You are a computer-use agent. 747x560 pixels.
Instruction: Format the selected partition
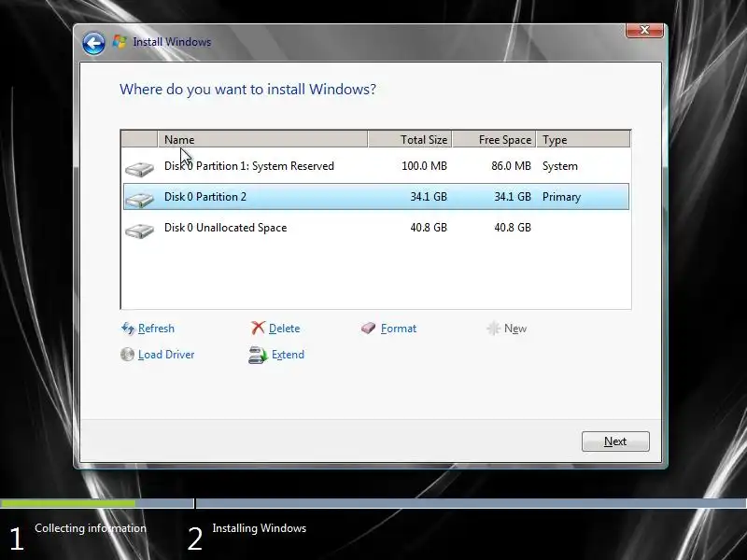coord(399,329)
